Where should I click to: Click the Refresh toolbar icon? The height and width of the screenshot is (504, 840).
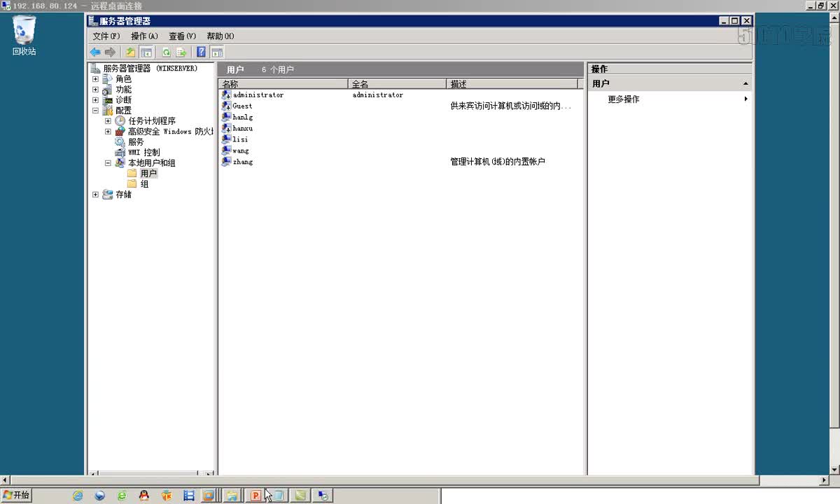pyautogui.click(x=167, y=52)
